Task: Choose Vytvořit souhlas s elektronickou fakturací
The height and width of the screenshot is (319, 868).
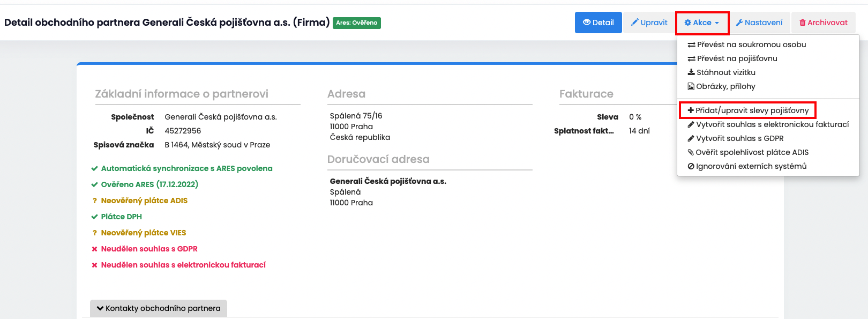Action: coord(768,124)
